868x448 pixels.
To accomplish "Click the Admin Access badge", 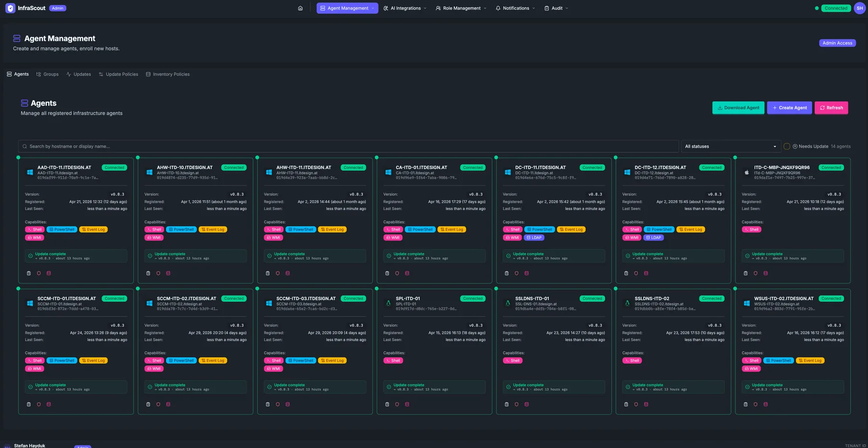I will (x=837, y=43).
